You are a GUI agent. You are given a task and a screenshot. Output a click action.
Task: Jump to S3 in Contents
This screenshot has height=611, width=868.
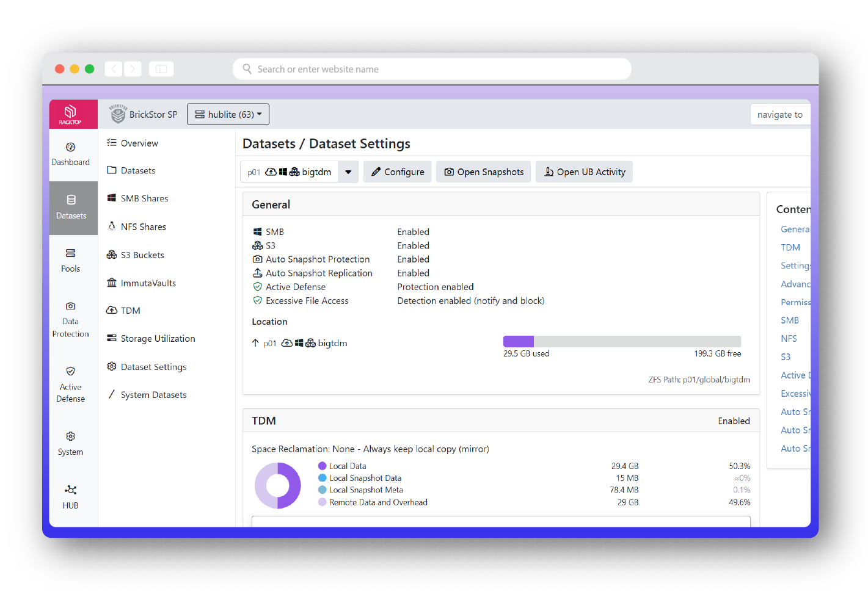click(786, 357)
